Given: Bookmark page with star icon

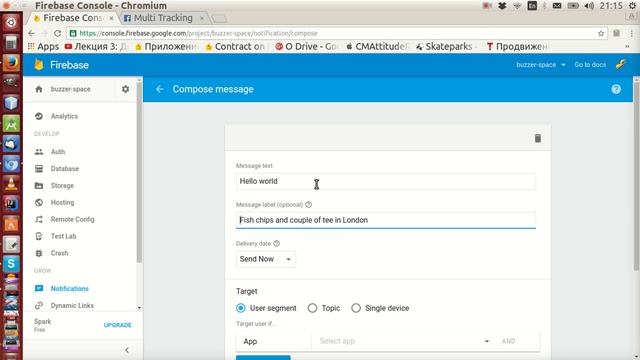Looking at the screenshot, I should tap(601, 33).
